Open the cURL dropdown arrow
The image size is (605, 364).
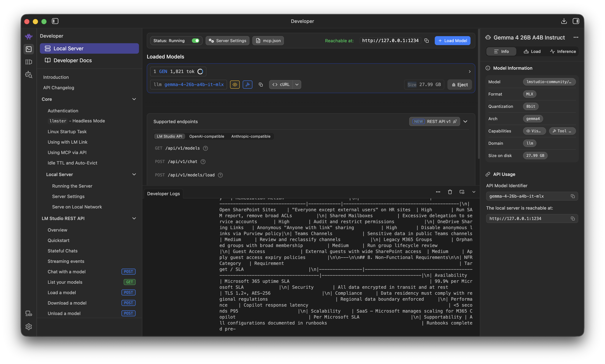(297, 85)
